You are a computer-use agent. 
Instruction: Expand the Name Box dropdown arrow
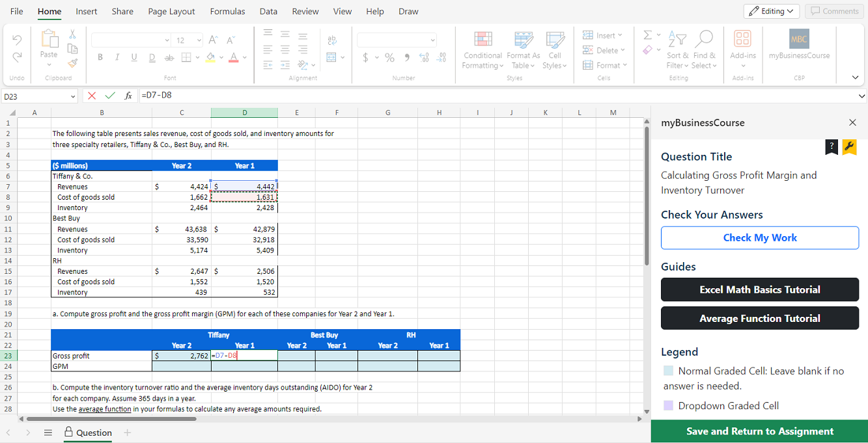73,96
